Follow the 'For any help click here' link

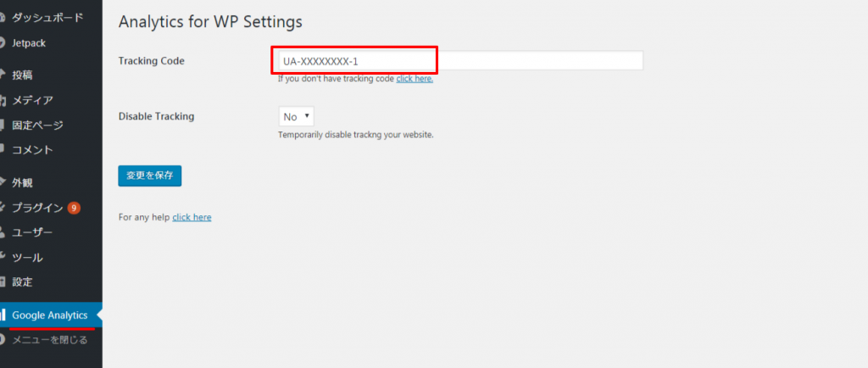[192, 217]
